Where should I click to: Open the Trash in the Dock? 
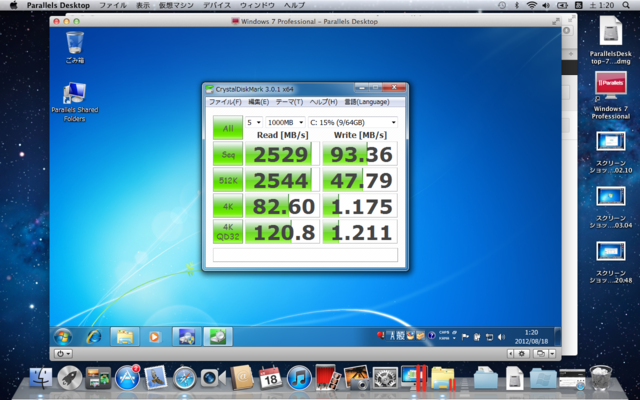pyautogui.click(x=601, y=378)
